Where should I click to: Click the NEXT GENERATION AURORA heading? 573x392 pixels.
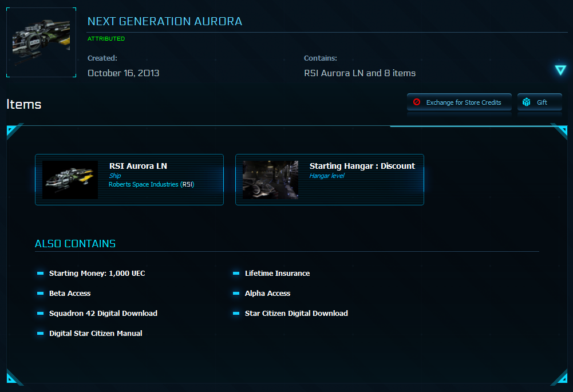[x=165, y=22]
